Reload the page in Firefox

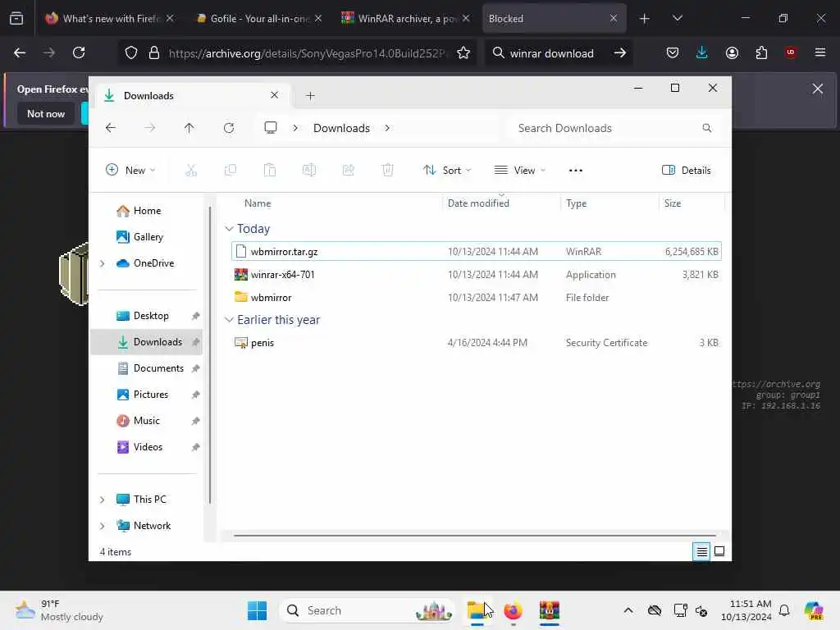(x=79, y=52)
